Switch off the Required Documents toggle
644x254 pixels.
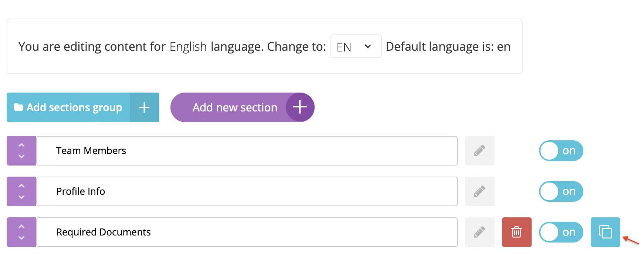[x=561, y=232]
